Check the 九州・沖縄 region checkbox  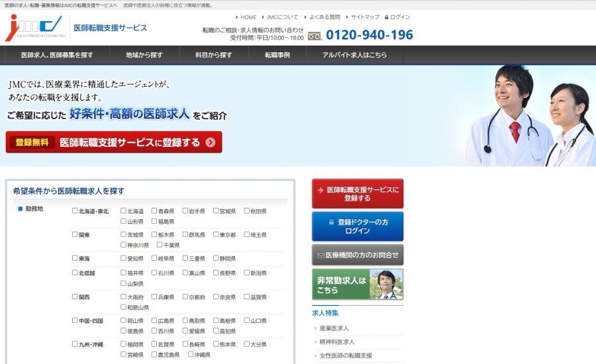tap(75, 344)
